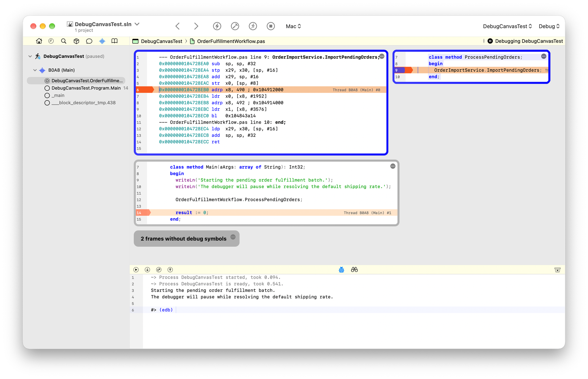The width and height of the screenshot is (588, 379).
Task: Click the Stop button in the toolbar
Action: tap(271, 26)
